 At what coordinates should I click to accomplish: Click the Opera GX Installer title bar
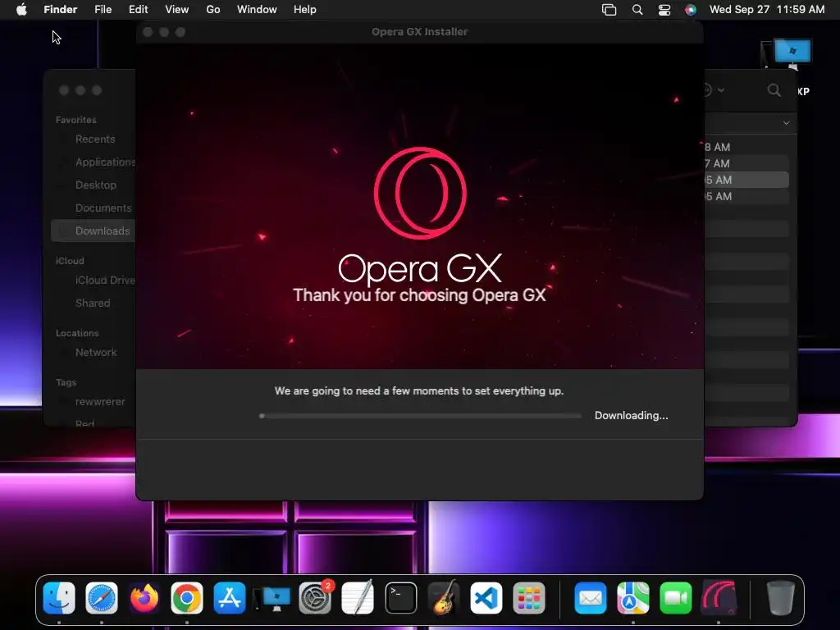[419, 32]
